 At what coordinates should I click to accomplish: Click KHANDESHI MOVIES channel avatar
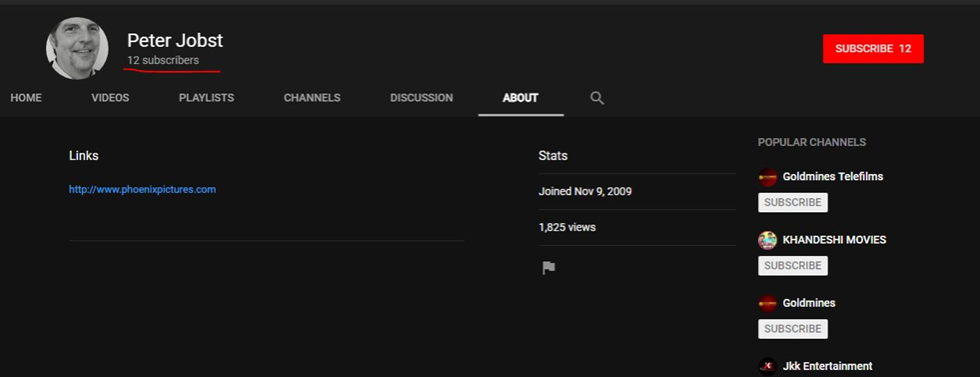(x=767, y=240)
